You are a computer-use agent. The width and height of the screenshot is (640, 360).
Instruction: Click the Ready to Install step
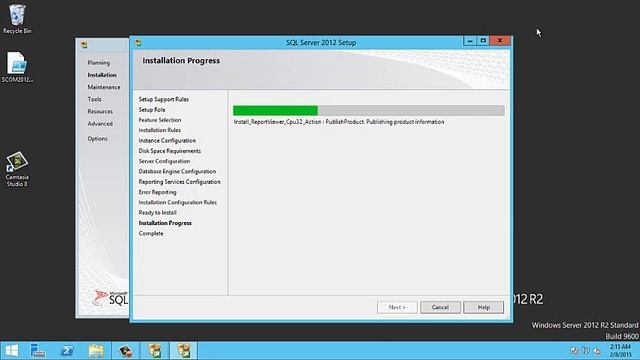(x=157, y=213)
